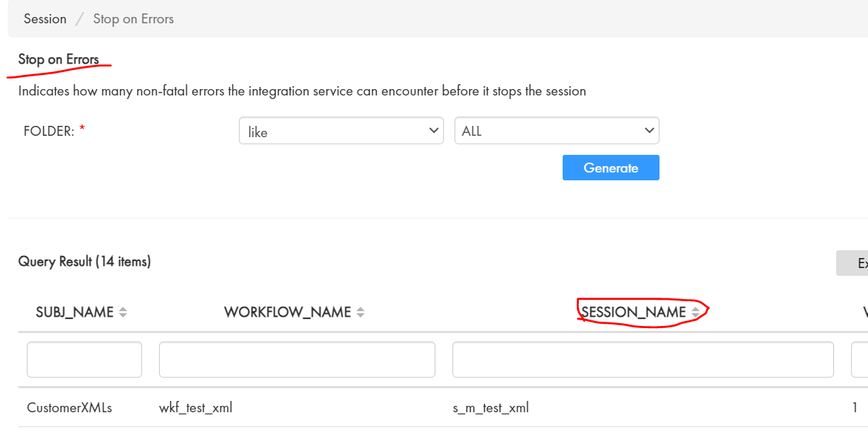
Task: Focus the SUBJ_NAME filter input
Action: (84, 360)
